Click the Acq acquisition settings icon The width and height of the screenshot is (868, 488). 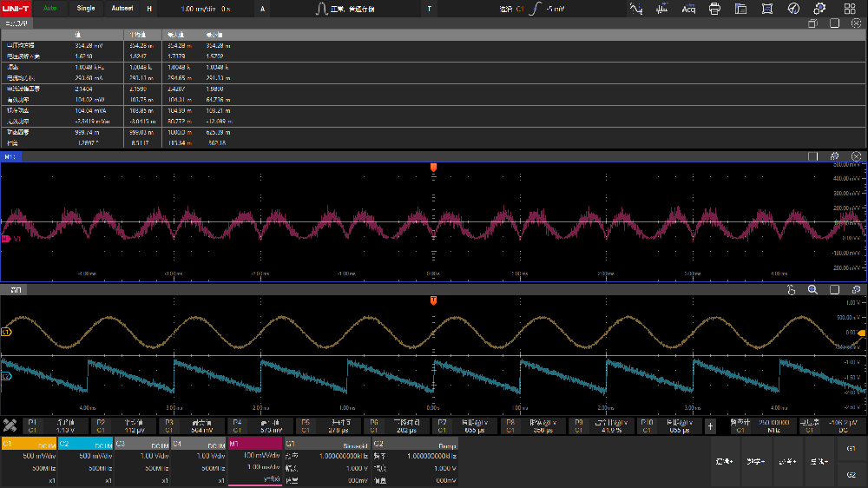tap(688, 9)
